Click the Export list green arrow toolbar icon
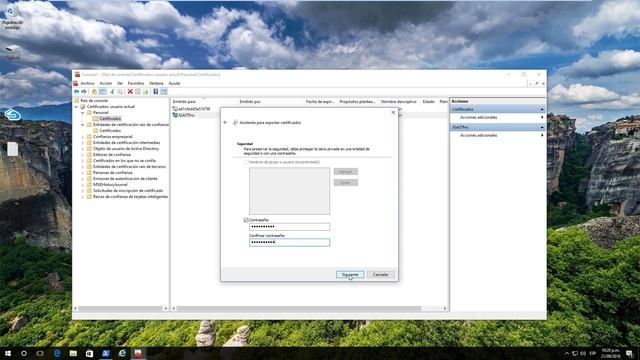Viewport: 640px width, 360px height. pos(146,92)
